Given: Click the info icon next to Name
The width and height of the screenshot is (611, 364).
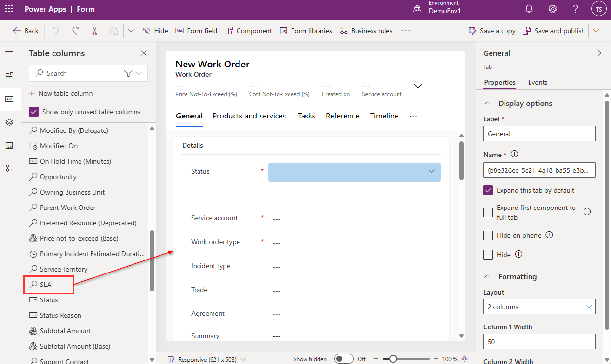Looking at the screenshot, I should coord(514,155).
